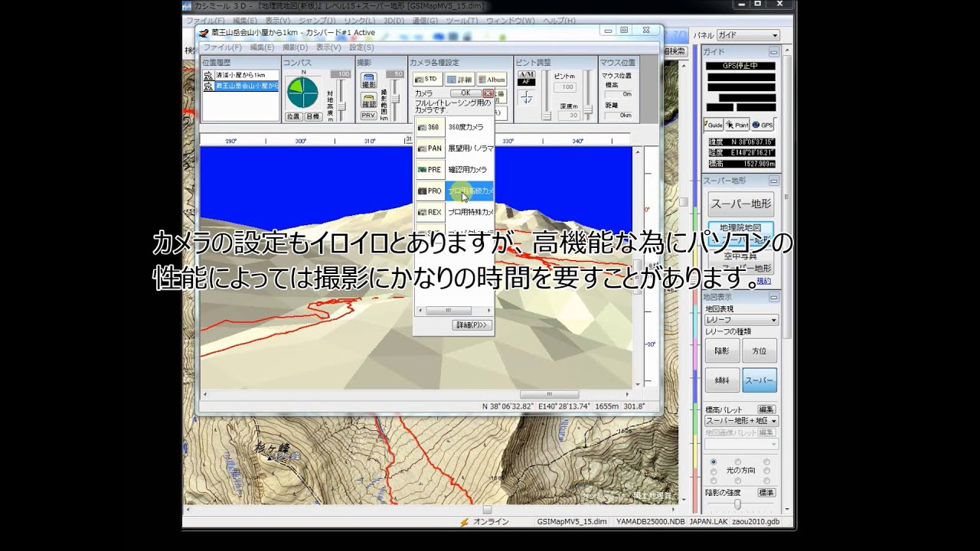This screenshot has width=980, height=551.
Task: Click the 詳細(P)>> button
Action: (472, 325)
